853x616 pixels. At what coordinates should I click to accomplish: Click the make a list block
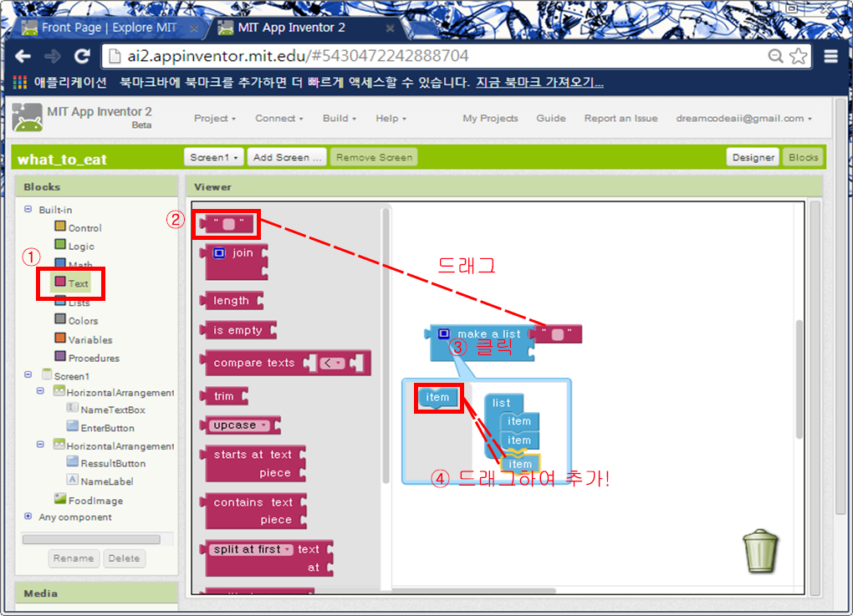(480, 343)
